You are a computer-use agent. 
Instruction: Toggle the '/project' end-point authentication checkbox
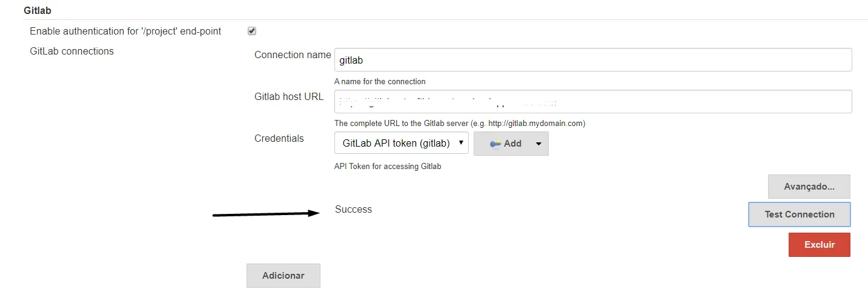pyautogui.click(x=252, y=31)
